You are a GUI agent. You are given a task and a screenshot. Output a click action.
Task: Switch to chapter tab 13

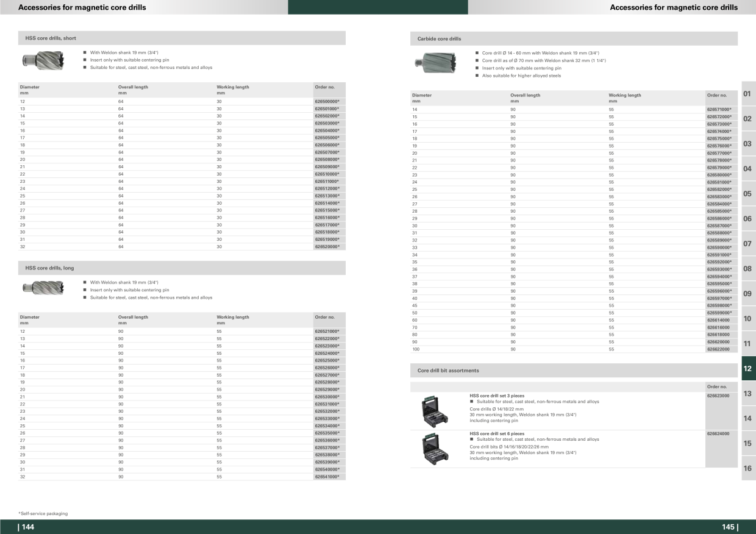pyautogui.click(x=748, y=394)
